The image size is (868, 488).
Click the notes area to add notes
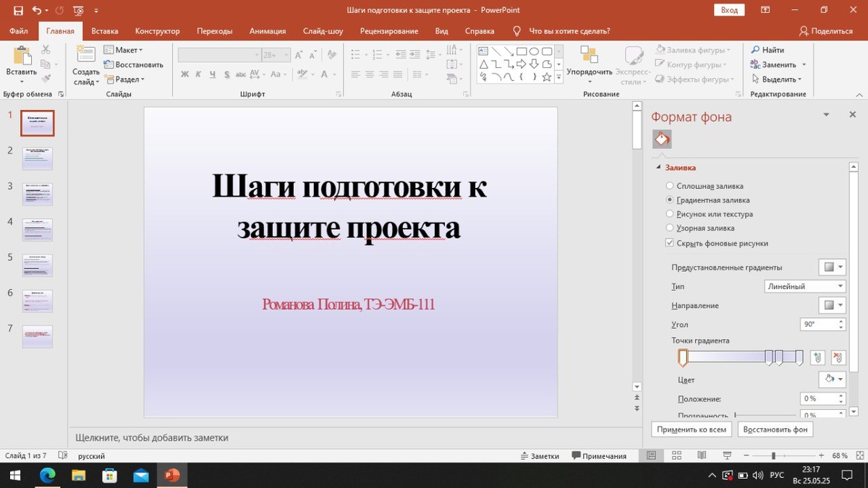354,437
